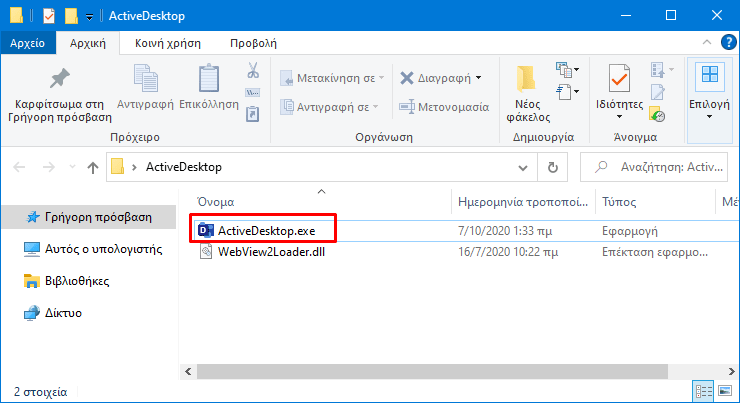Click the right scroll arrow
Viewport: 740px width, 403px height.
(x=731, y=371)
